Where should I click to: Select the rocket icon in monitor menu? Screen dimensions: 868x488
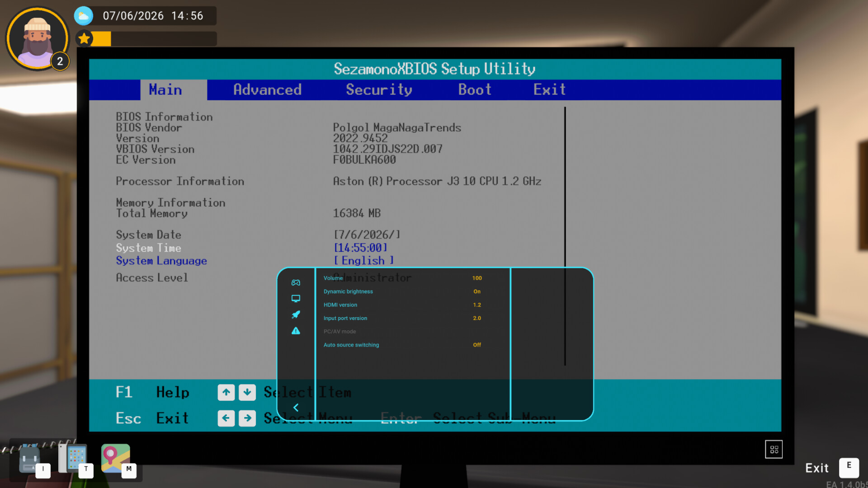(x=296, y=314)
